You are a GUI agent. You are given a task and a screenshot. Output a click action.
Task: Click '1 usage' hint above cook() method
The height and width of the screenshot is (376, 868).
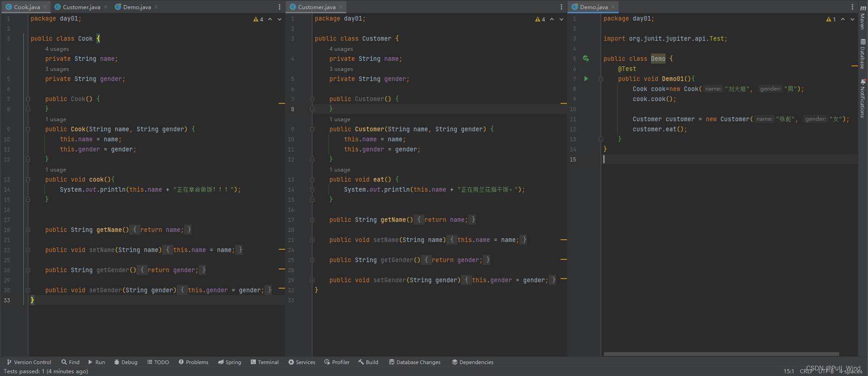(x=56, y=170)
